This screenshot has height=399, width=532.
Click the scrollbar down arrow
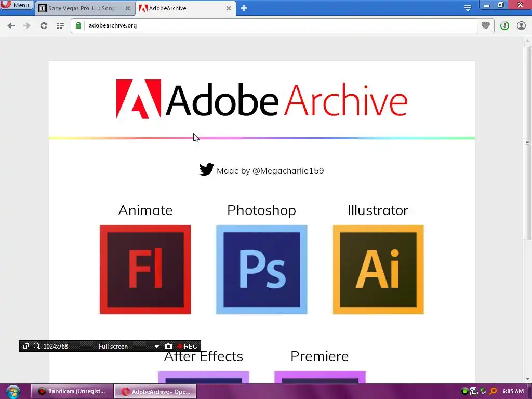pyautogui.click(x=527, y=379)
